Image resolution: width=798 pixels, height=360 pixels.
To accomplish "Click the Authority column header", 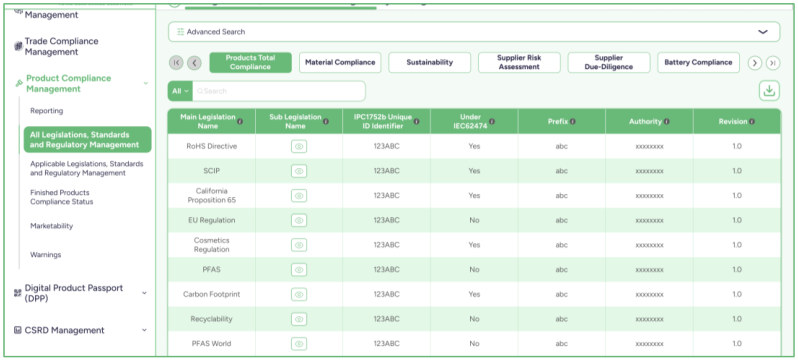I will pos(649,122).
